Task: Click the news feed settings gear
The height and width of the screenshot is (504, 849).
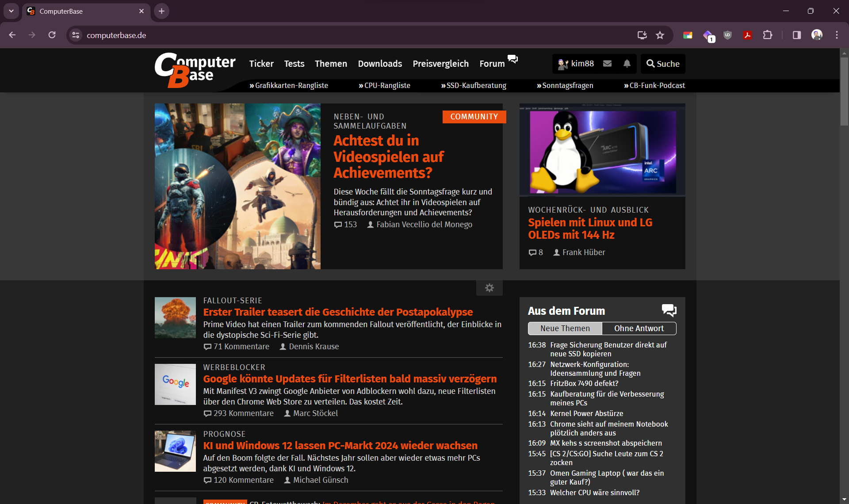Action: (x=489, y=288)
